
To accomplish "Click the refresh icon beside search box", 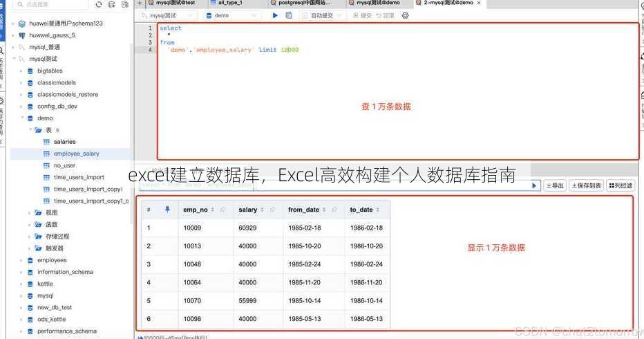I will [x=99, y=5].
